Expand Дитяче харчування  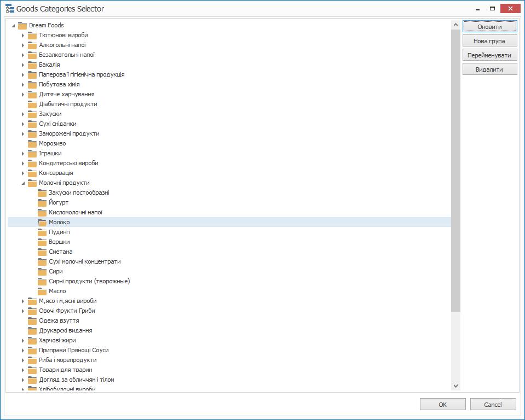click(23, 95)
